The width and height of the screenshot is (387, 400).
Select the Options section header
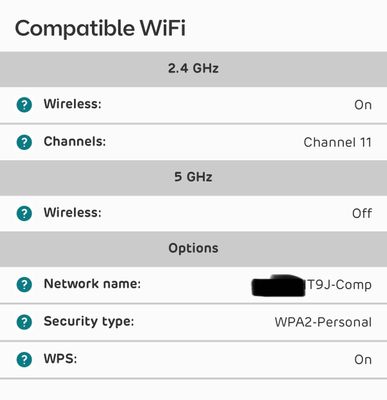coord(193,249)
